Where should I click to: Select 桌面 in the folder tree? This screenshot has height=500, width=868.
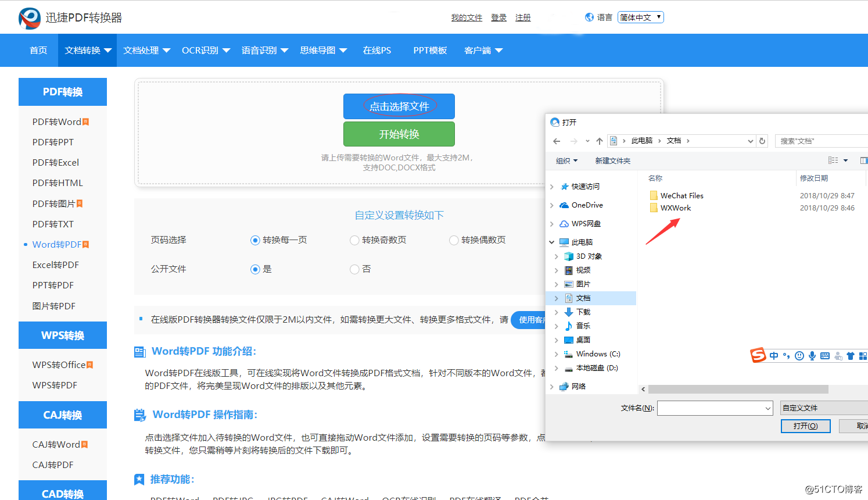tap(583, 340)
